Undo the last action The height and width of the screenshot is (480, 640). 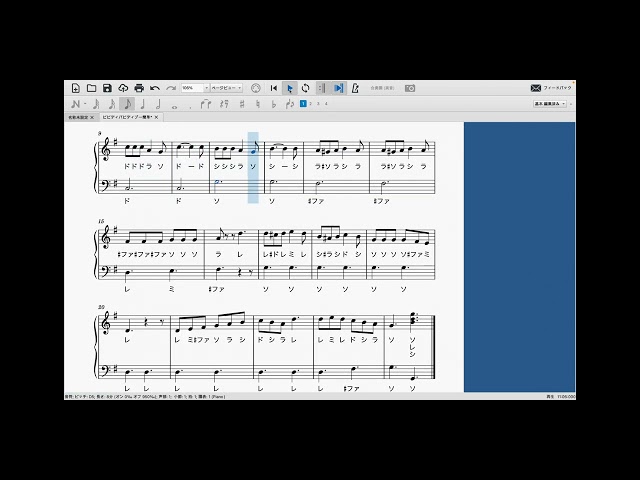[155, 88]
